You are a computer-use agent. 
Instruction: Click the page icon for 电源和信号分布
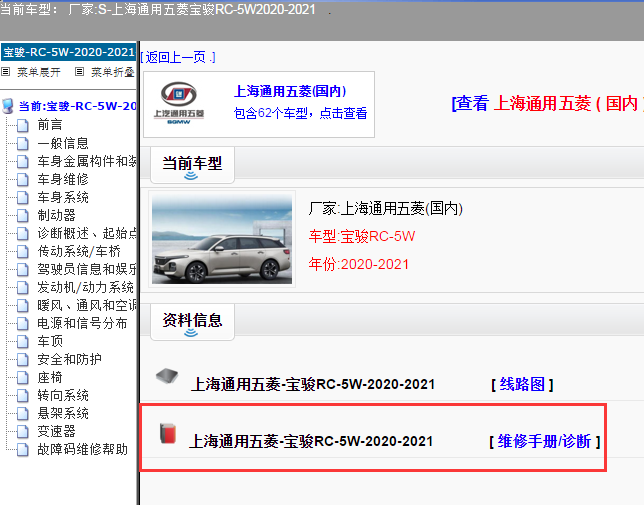pyautogui.click(x=23, y=324)
